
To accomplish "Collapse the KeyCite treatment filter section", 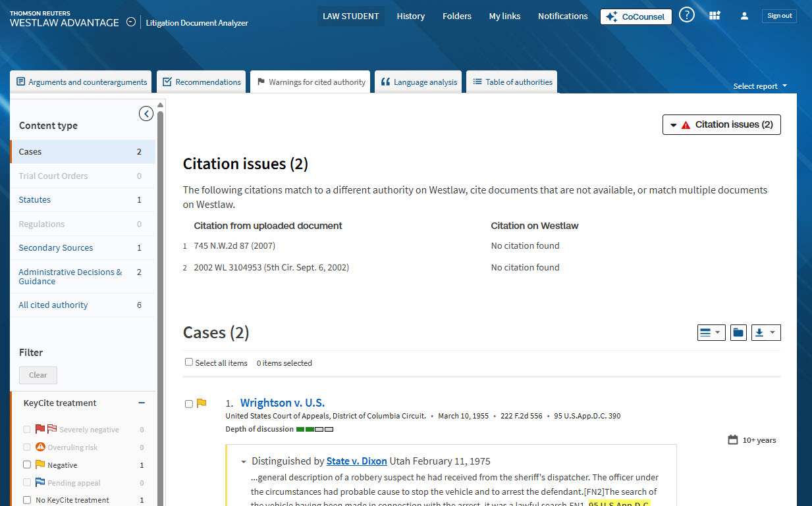I will (142, 403).
